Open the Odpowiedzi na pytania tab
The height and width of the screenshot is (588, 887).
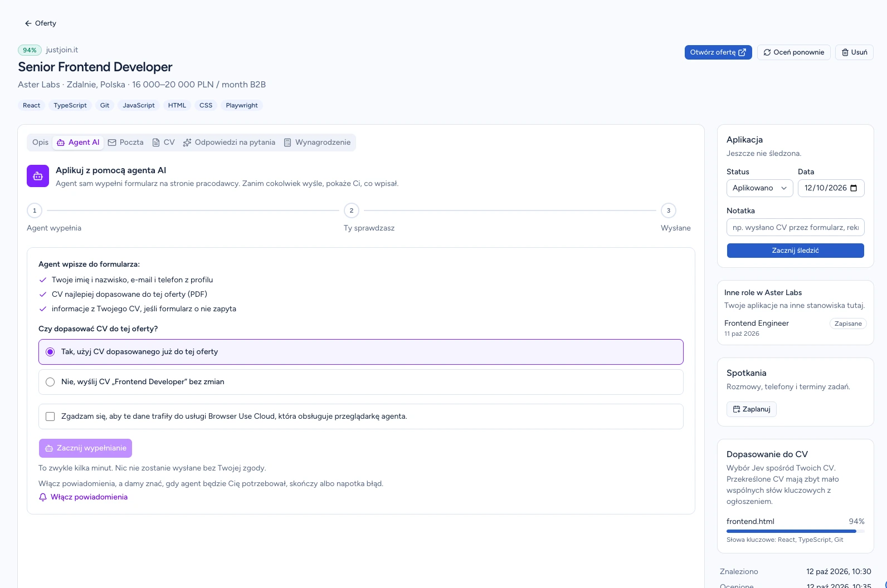[x=229, y=143]
